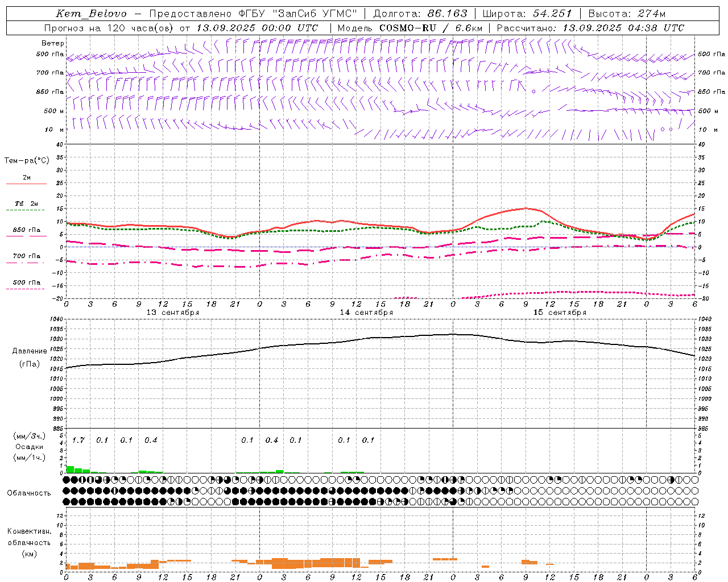Click the 'Рассчитано: 13.09.2025 04:38 UTC' timestamp
Screen dimensions: 728x582
click(x=590, y=28)
